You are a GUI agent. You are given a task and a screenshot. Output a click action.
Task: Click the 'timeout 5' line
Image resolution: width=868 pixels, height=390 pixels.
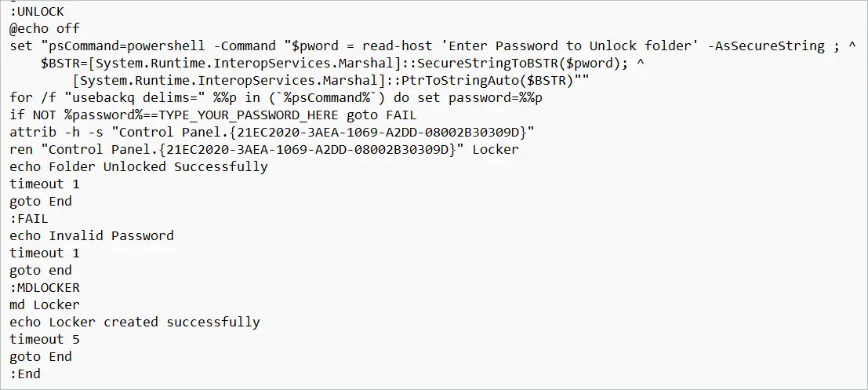[45, 339]
